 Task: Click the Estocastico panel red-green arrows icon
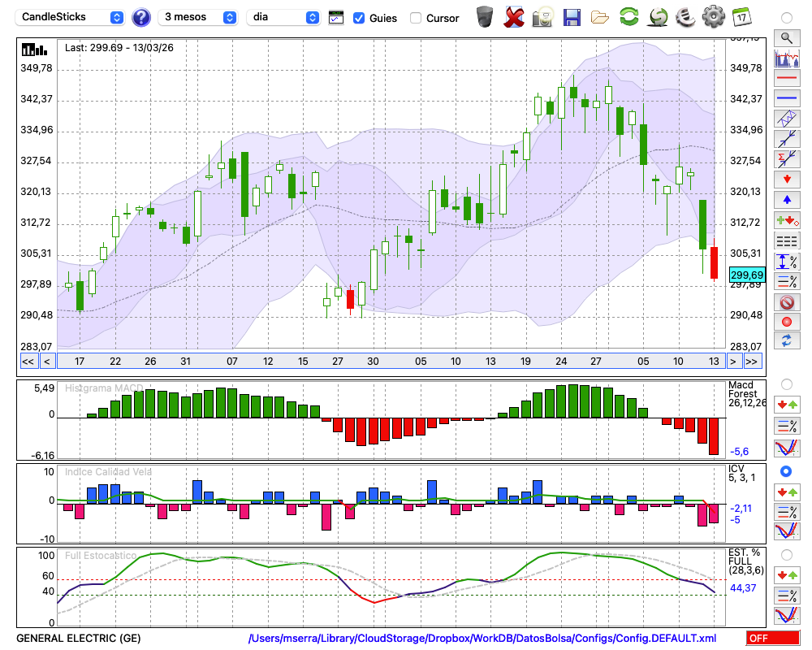(x=787, y=574)
